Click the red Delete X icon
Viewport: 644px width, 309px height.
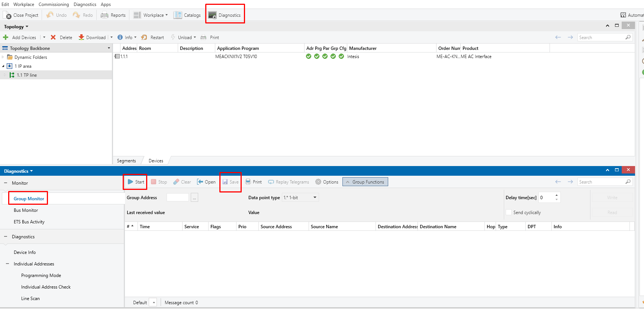click(x=53, y=38)
